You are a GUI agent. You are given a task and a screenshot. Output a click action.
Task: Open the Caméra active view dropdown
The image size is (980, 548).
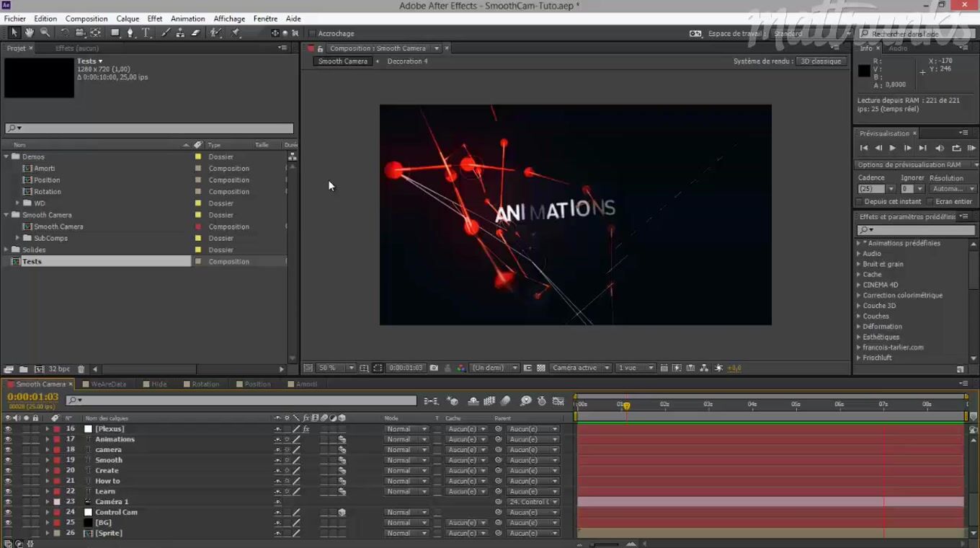(580, 368)
